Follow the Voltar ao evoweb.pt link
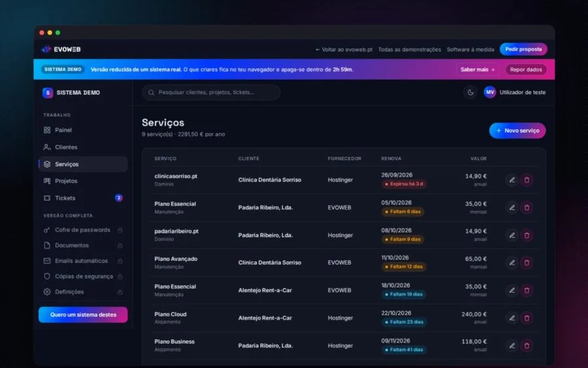The width and height of the screenshot is (588, 368). pos(344,50)
